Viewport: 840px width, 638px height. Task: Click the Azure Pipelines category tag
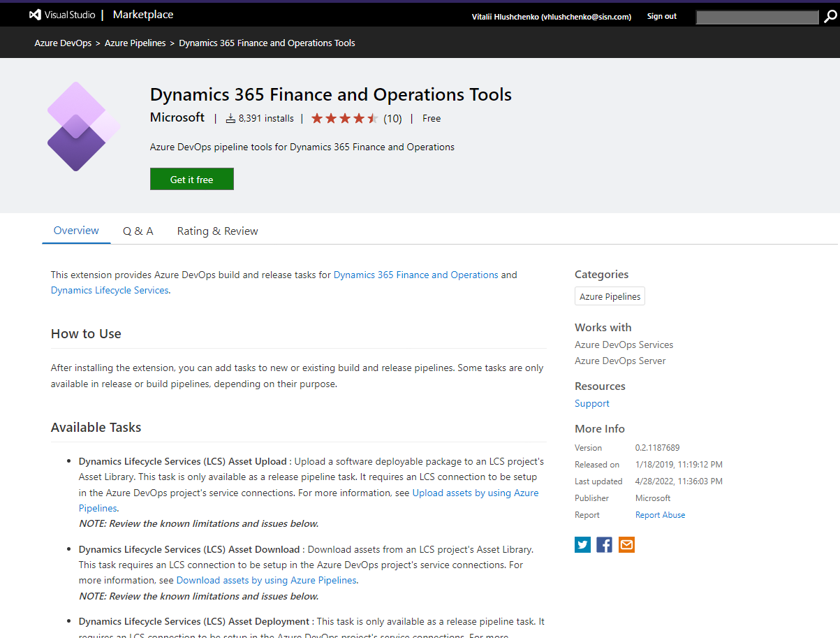point(610,296)
